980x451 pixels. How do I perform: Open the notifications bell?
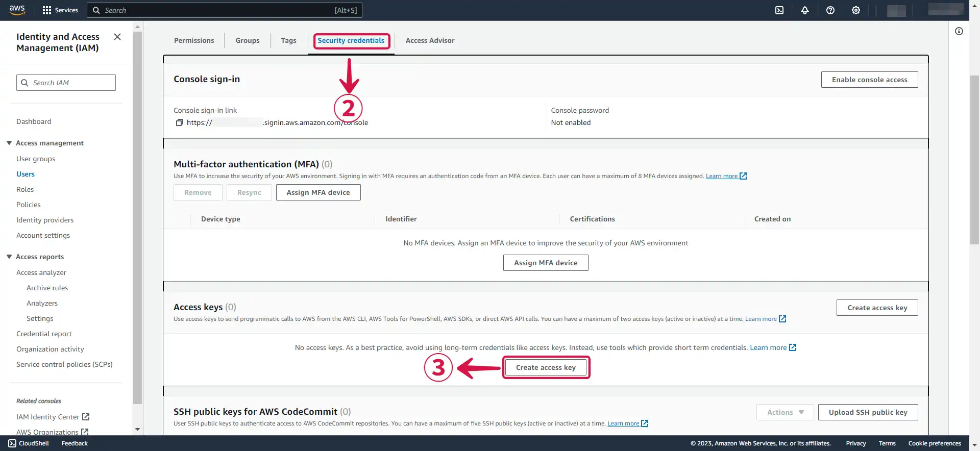coord(805,10)
